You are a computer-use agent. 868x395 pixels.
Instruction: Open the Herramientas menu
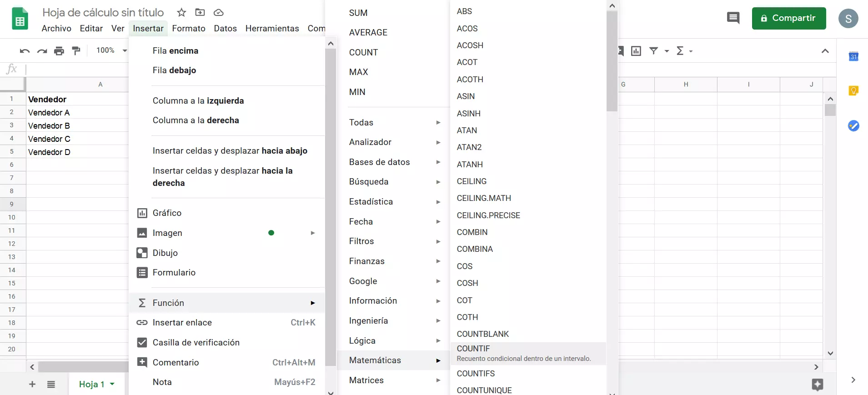coord(272,28)
